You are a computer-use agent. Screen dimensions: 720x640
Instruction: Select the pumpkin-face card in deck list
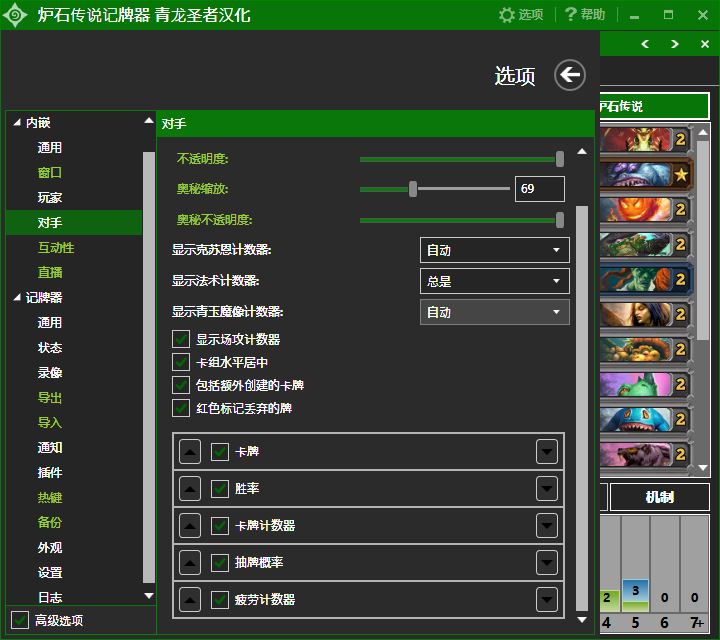click(646, 209)
